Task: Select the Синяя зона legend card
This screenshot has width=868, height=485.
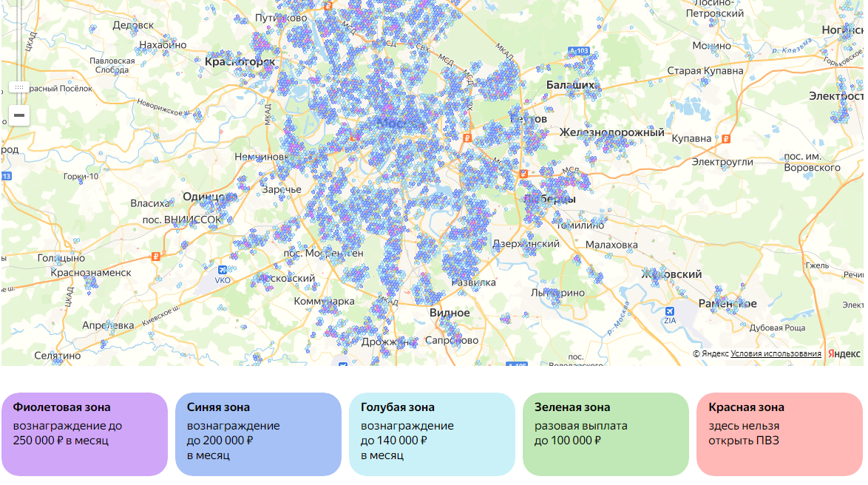Action: click(x=259, y=435)
